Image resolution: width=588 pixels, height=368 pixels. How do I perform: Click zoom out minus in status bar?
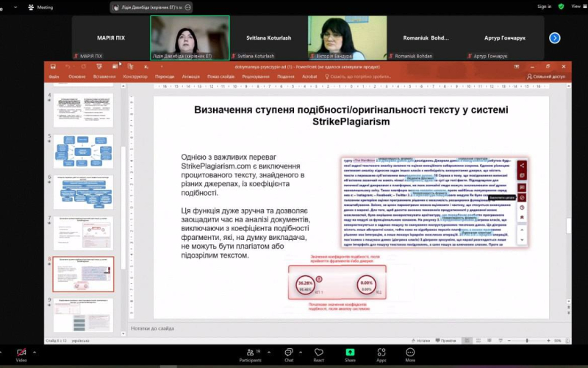tap(509, 341)
